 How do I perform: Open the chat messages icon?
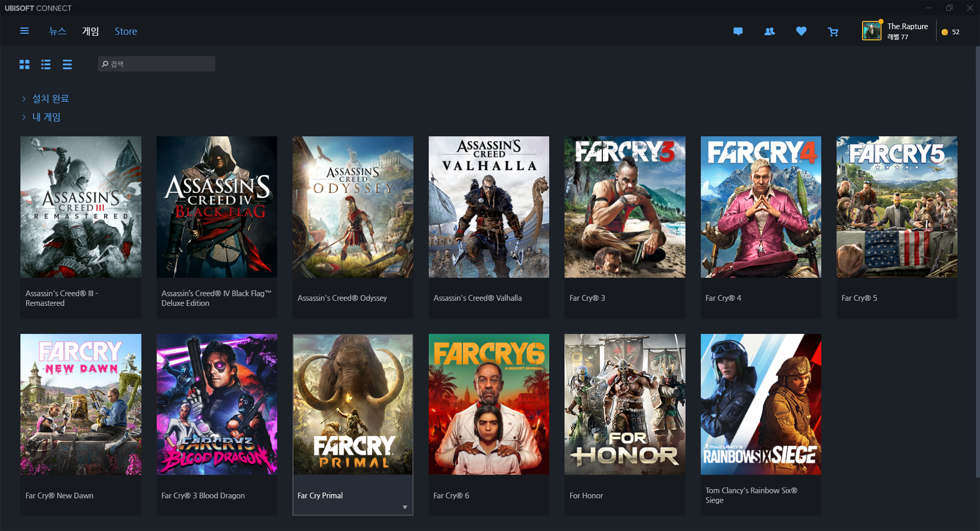click(738, 32)
